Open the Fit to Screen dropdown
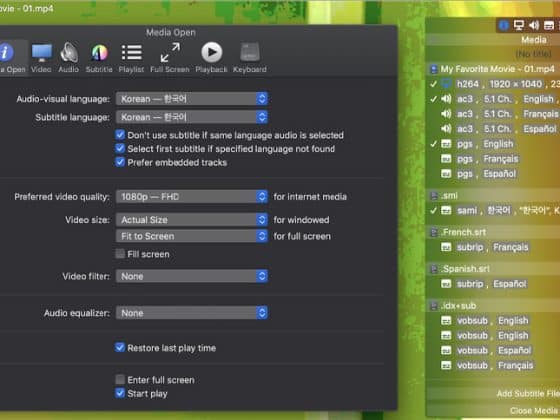The height and width of the screenshot is (420, 560). [192, 236]
